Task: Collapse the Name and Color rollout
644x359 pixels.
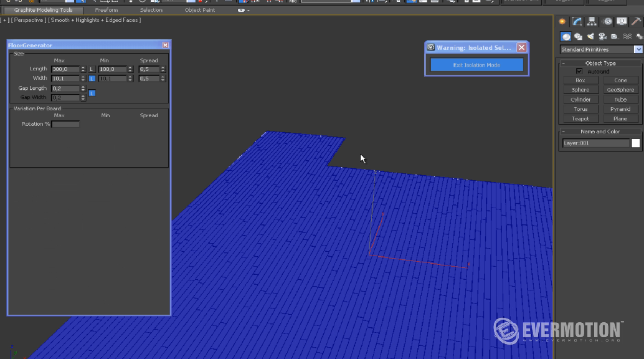Action: click(564, 132)
